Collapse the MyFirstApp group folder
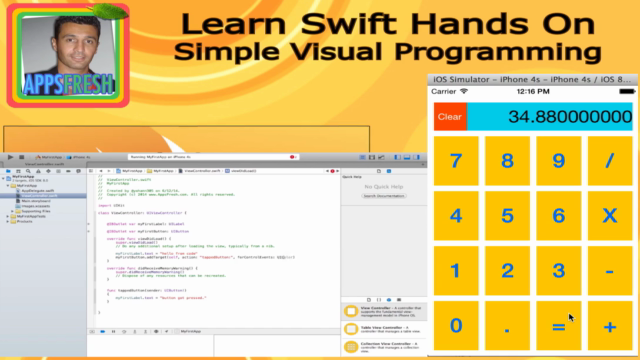 (x=8, y=186)
